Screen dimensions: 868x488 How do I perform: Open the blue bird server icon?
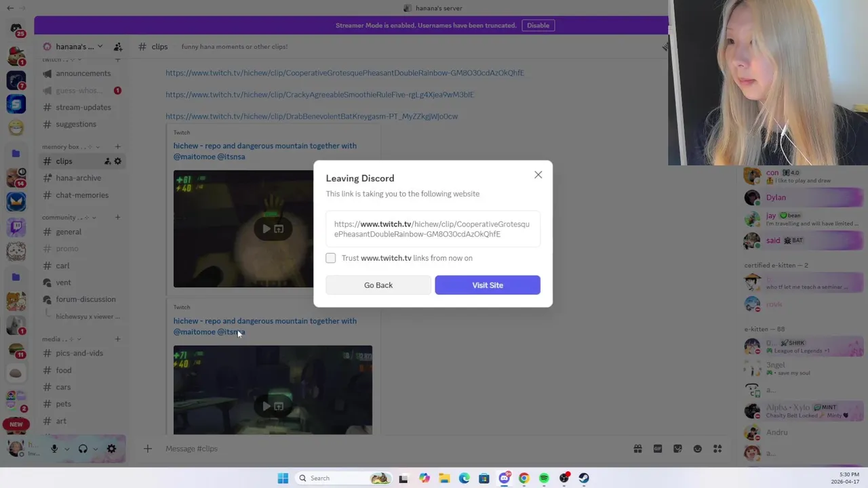pyautogui.click(x=16, y=202)
